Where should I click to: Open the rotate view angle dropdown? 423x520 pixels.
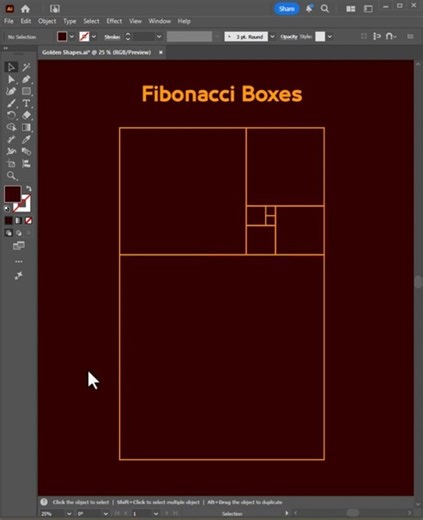click(106, 514)
